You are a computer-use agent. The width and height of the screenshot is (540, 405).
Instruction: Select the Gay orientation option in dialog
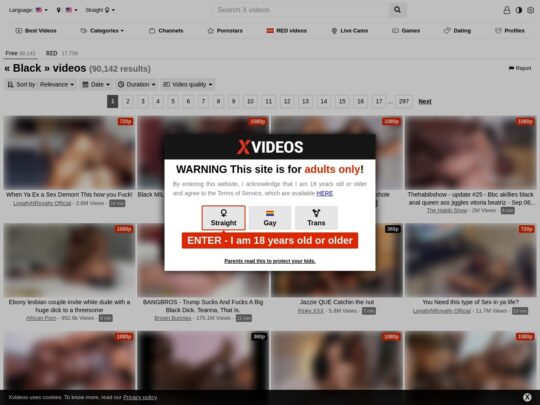coord(270,218)
